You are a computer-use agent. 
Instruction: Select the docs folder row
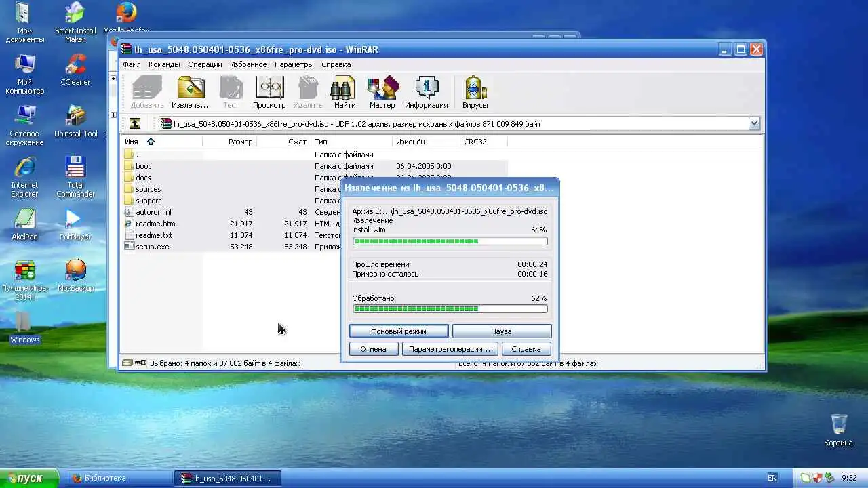(x=315, y=178)
